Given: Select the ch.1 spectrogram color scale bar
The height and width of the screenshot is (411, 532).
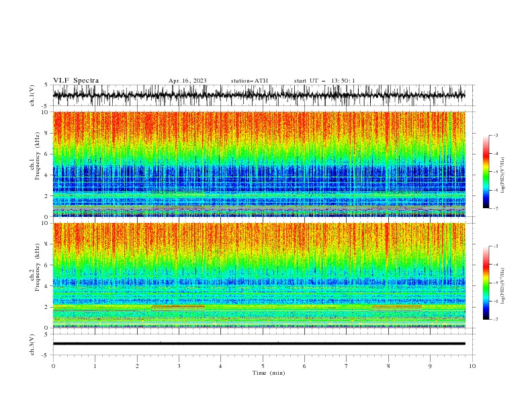Looking at the screenshot, I should pos(486,172).
